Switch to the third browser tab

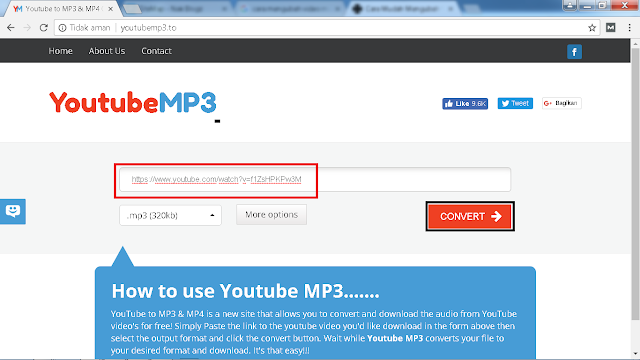pyautogui.click(x=290, y=9)
